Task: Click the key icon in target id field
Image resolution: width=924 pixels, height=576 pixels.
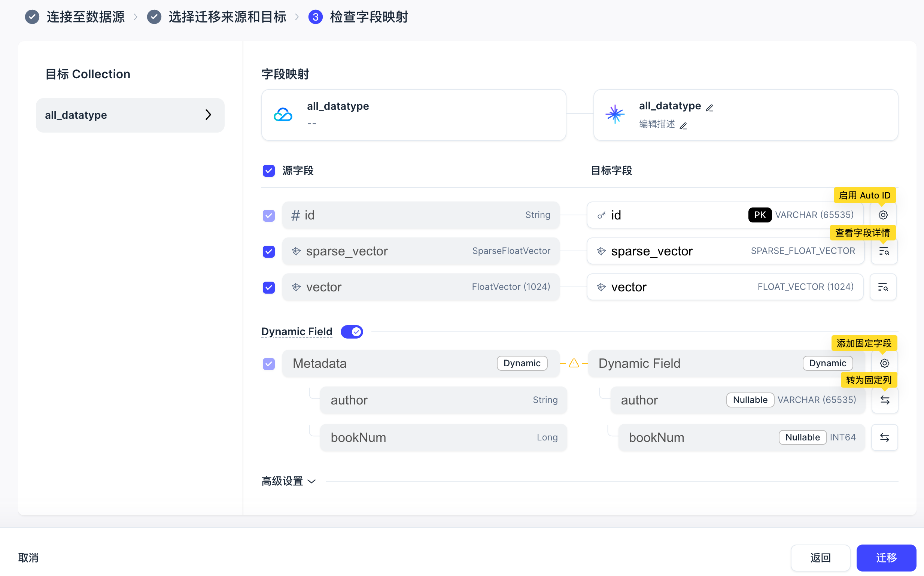Action: click(601, 215)
